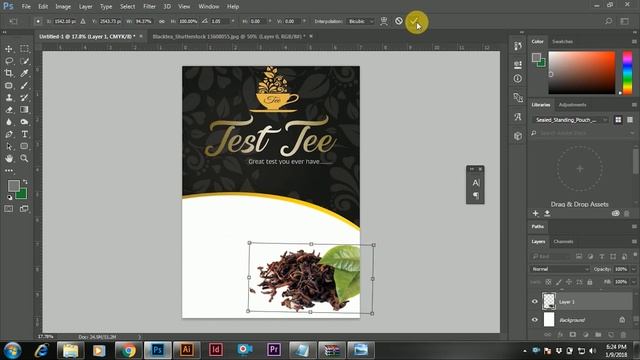Screen dimensions: 640x360
Task: Select the Hand tool
Action: pos(9,158)
